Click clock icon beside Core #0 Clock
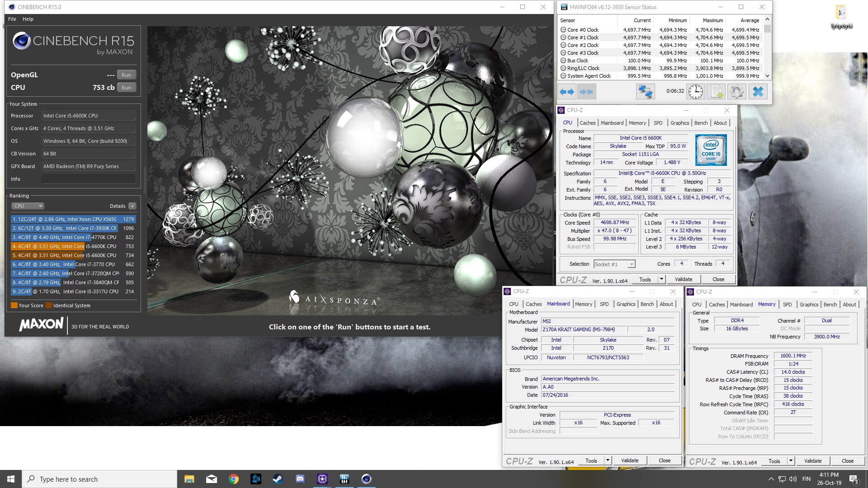This screenshot has height=488, width=868. point(563,30)
